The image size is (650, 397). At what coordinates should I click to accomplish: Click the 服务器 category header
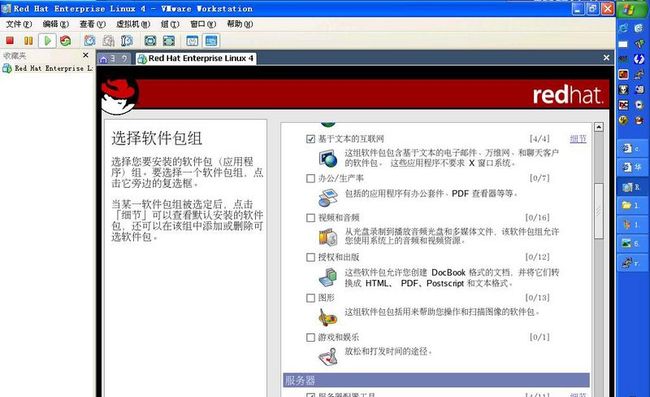coord(436,380)
